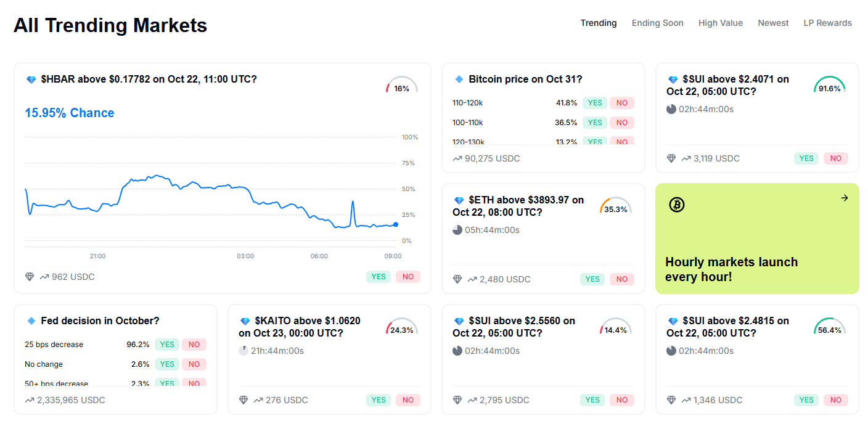
Task: Open the High Value tab
Action: click(720, 23)
